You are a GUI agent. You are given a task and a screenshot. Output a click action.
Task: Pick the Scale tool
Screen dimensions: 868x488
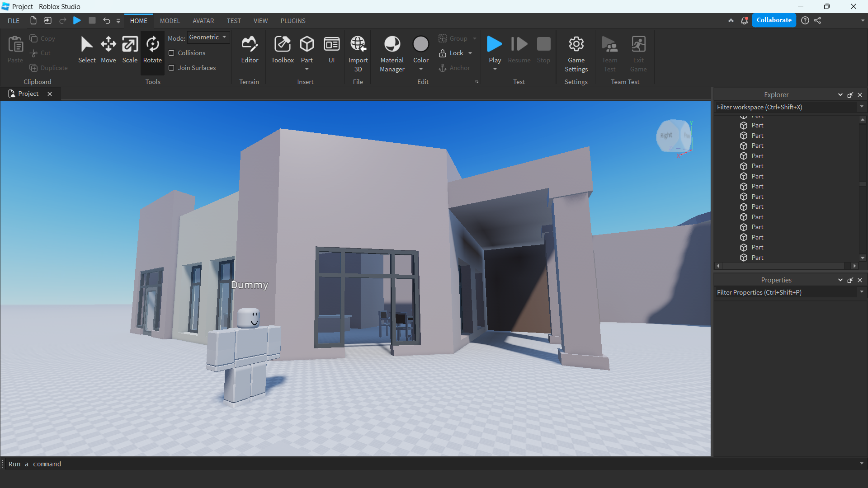[x=130, y=50]
